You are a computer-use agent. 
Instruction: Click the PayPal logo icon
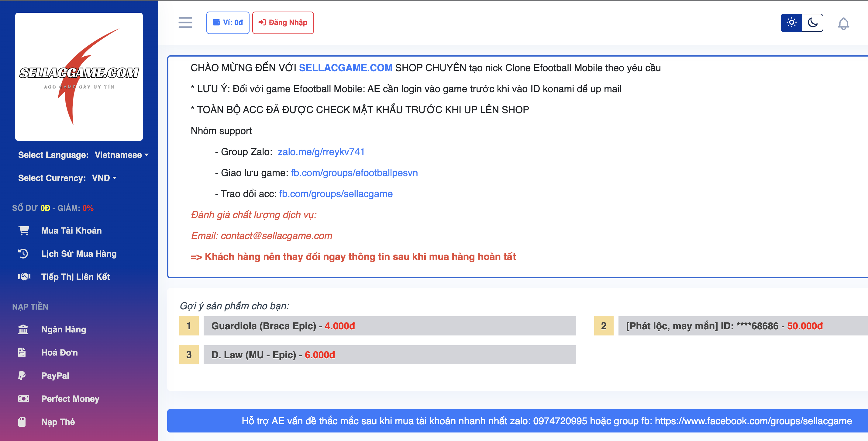pos(22,376)
